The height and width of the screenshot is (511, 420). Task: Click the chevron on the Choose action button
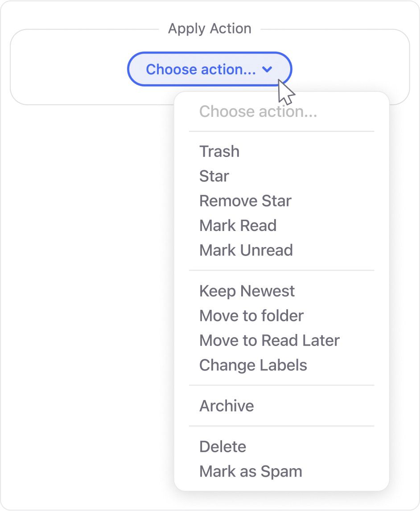(267, 70)
